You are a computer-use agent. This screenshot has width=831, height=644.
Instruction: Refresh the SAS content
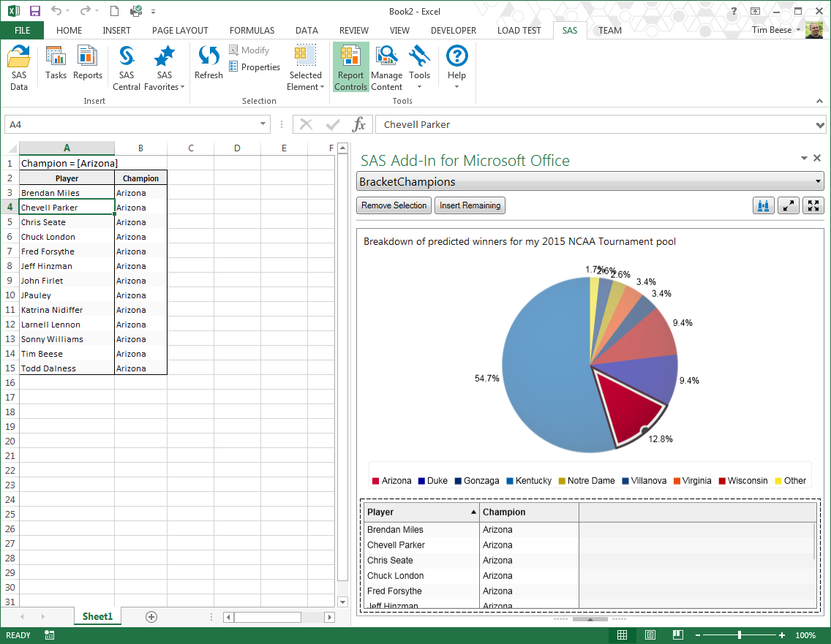point(208,63)
